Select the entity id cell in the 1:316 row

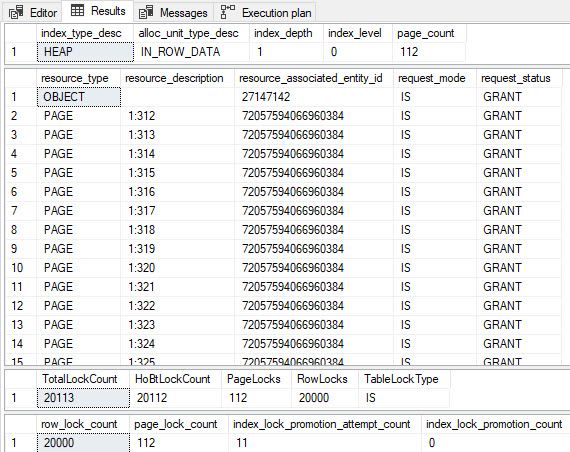point(314,192)
